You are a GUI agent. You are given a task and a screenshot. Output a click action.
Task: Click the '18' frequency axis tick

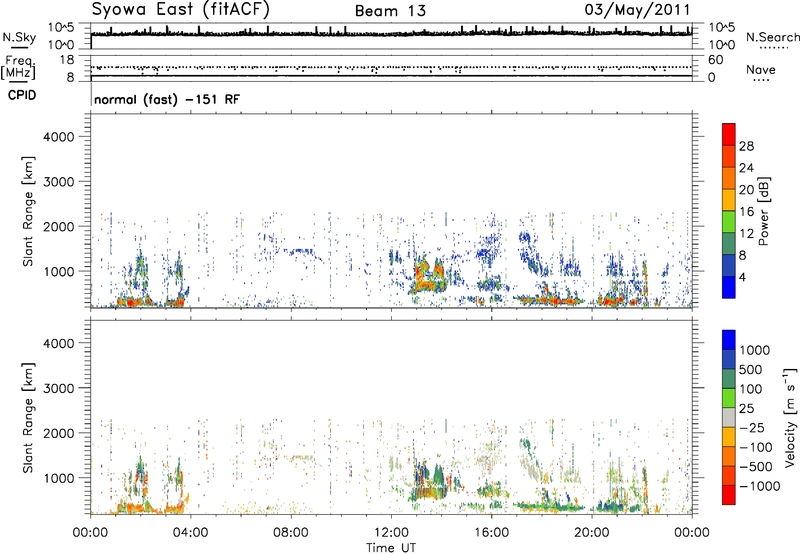tap(67, 60)
